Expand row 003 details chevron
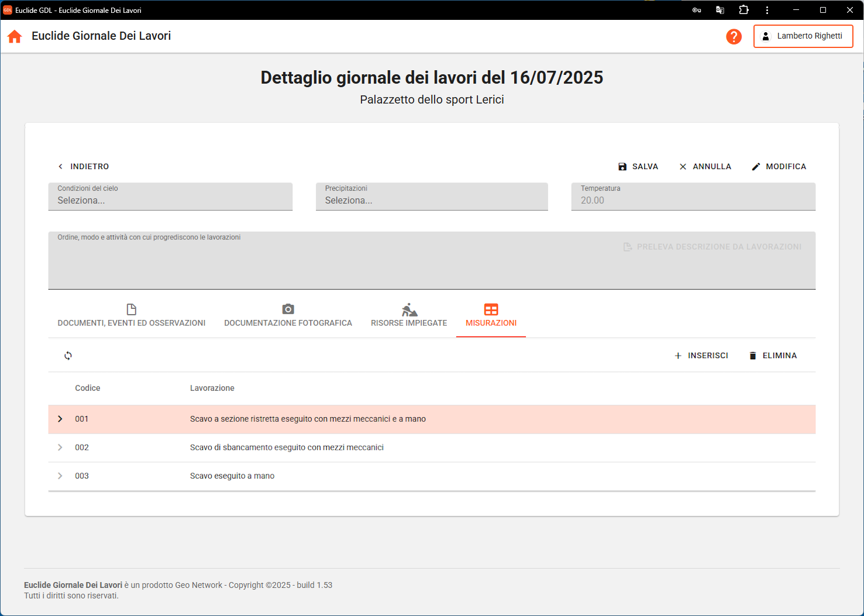864x616 pixels. [60, 476]
